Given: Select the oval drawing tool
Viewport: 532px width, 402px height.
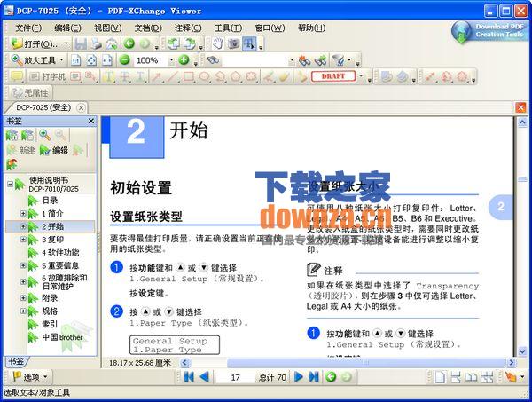Looking at the screenshot, I should (204, 76).
